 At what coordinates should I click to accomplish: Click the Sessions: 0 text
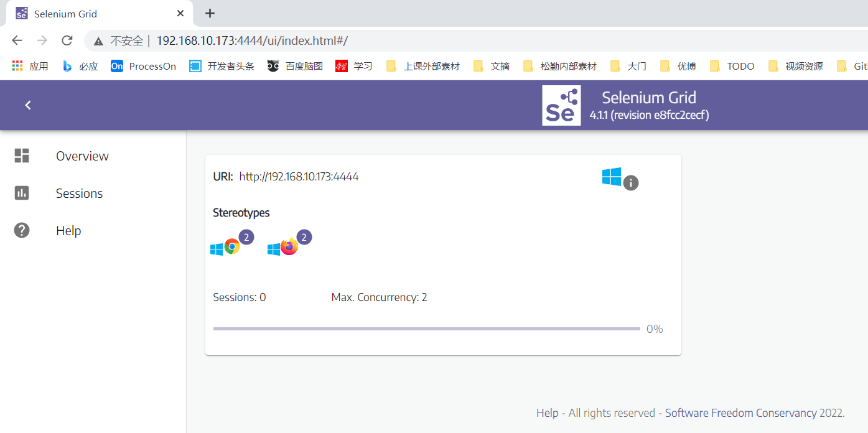pyautogui.click(x=240, y=297)
